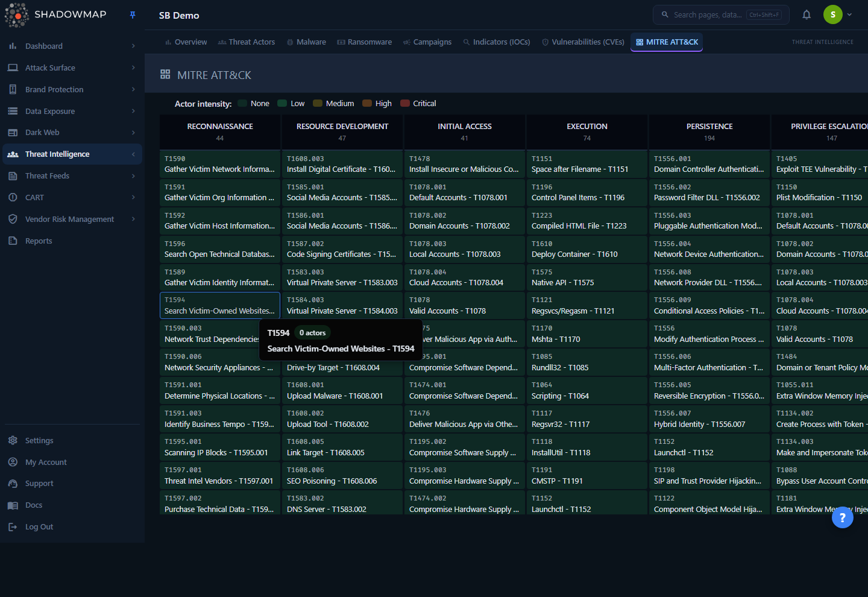
Task: Click the Support headset icon
Action: coord(13,484)
